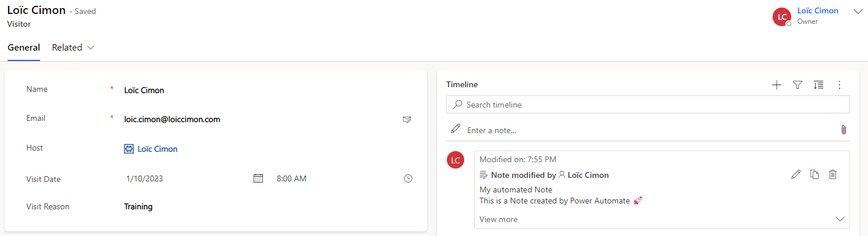
Task: Expand the note with the View more chevron
Action: pyautogui.click(x=839, y=219)
